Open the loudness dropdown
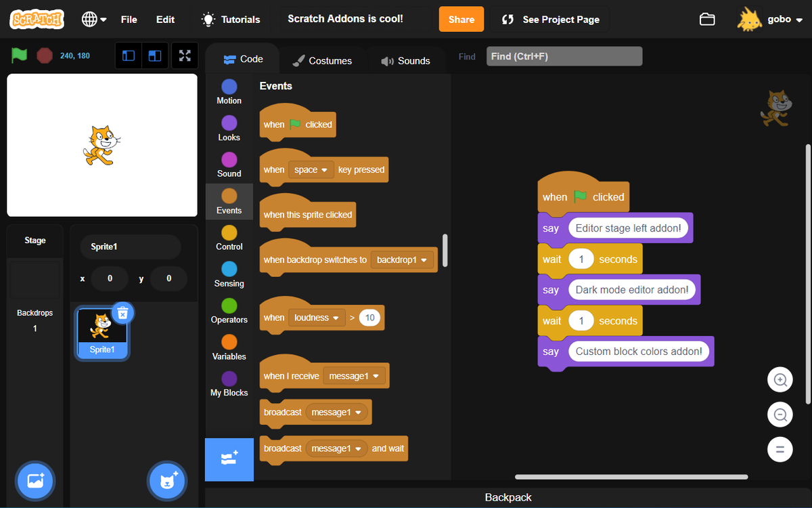This screenshot has height=508, width=812. (317, 318)
